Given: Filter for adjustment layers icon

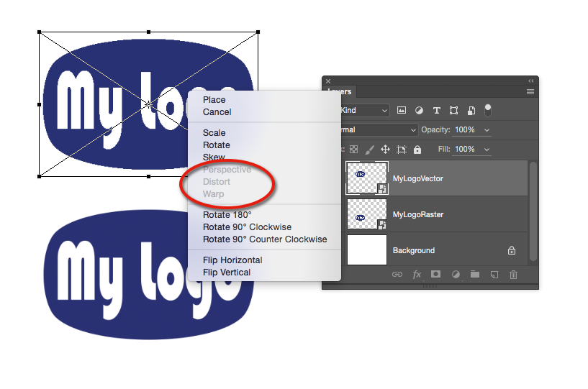Looking at the screenshot, I should tap(419, 110).
